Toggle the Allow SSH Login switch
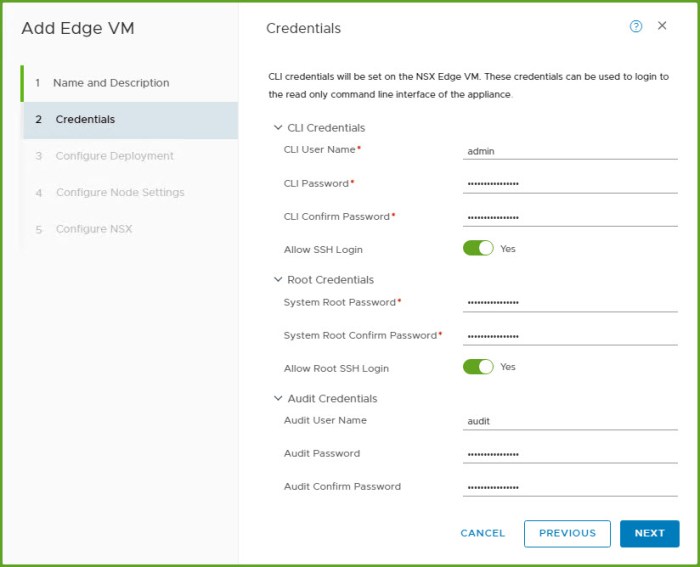Image resolution: width=700 pixels, height=567 pixels. 478,248
